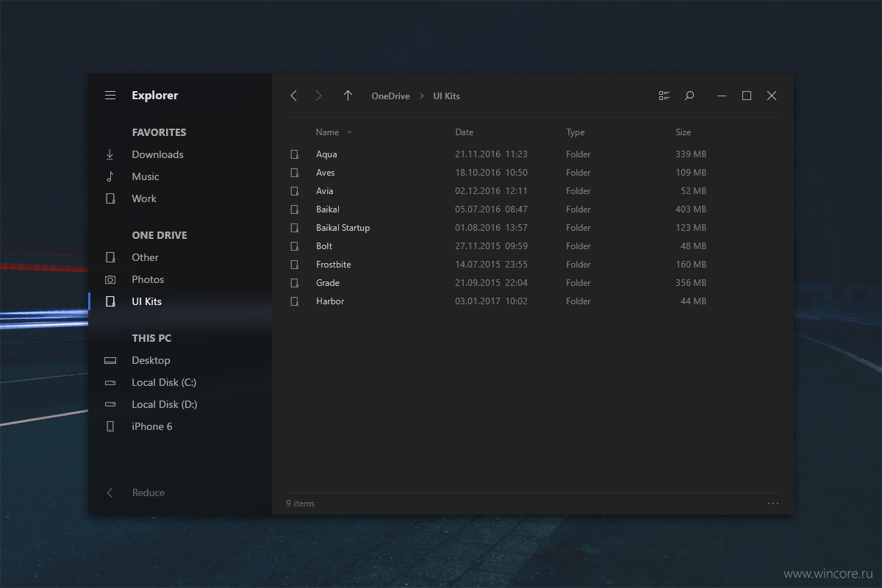Toggle the Name column sort arrow
Image resolution: width=882 pixels, height=588 pixels.
pyautogui.click(x=349, y=132)
